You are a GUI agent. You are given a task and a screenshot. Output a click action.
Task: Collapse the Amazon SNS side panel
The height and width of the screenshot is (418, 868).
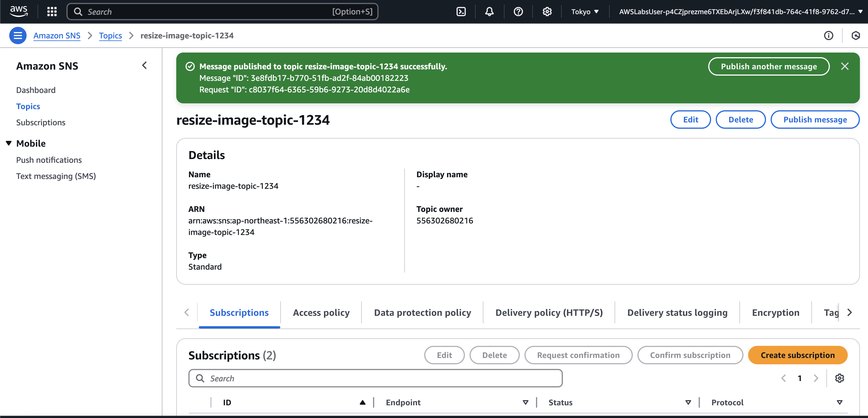144,65
